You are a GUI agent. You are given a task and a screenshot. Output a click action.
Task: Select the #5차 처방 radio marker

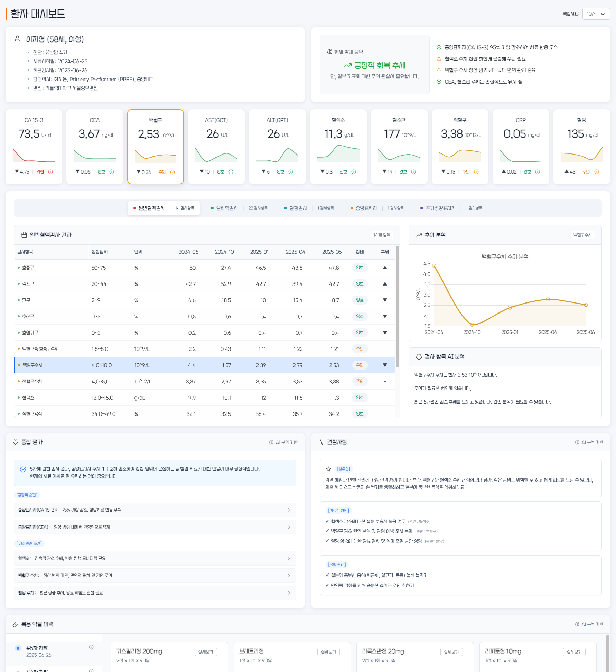pyautogui.click(x=18, y=648)
